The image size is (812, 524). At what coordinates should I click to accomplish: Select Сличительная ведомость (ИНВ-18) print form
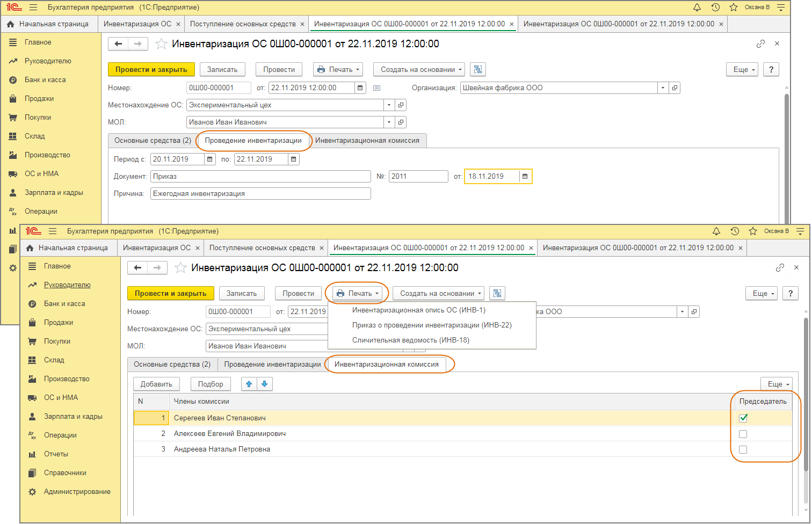click(x=411, y=340)
